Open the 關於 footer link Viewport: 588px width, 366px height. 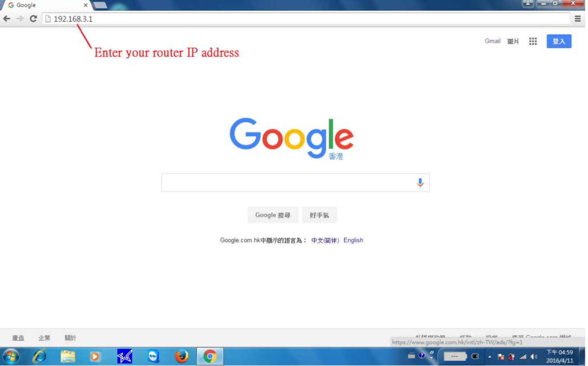point(70,338)
